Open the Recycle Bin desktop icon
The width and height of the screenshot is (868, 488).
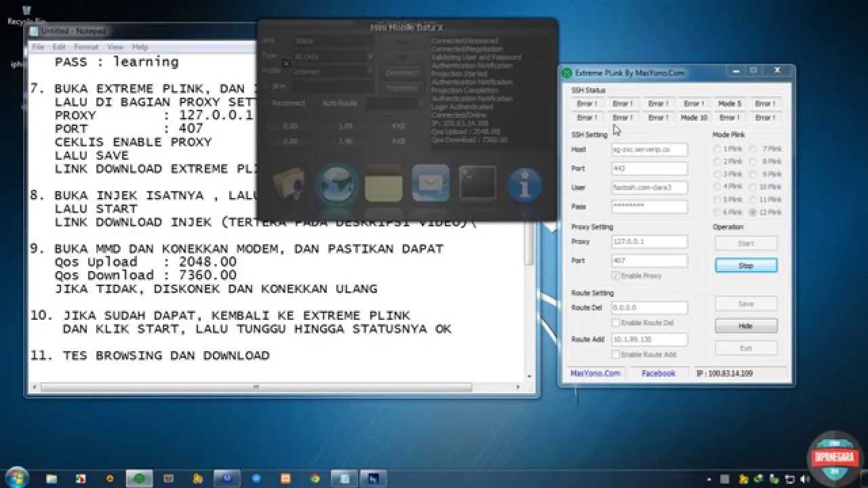(26, 14)
